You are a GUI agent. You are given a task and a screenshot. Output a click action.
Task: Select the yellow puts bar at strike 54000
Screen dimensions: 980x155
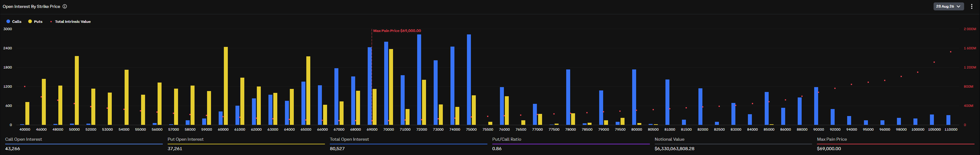click(x=126, y=97)
